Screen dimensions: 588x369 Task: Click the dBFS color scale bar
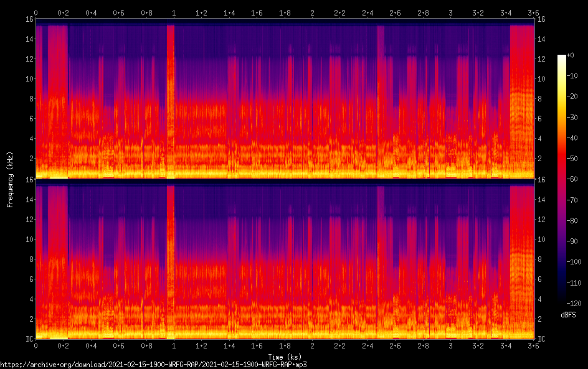pyautogui.click(x=561, y=179)
